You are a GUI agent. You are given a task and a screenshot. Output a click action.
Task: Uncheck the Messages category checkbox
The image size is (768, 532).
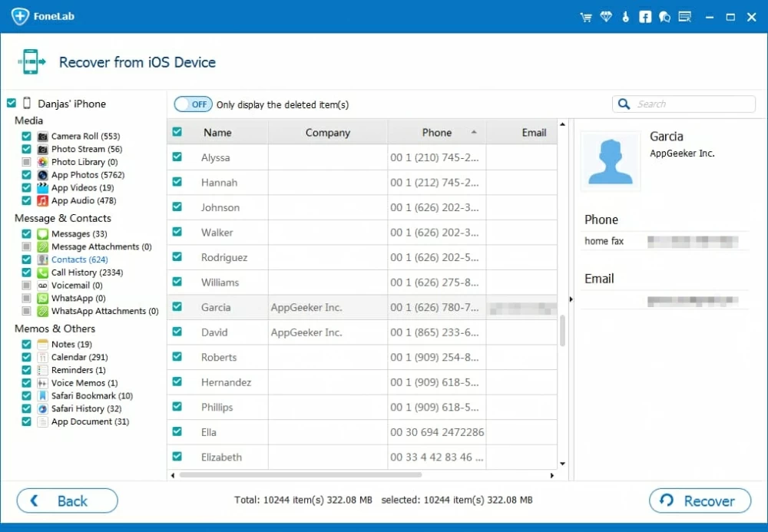tap(27, 233)
